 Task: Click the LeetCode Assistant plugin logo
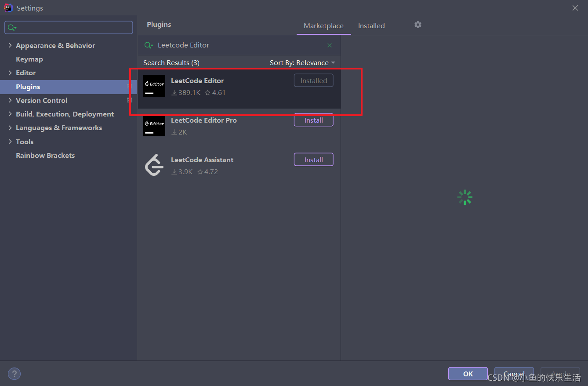[154, 165]
